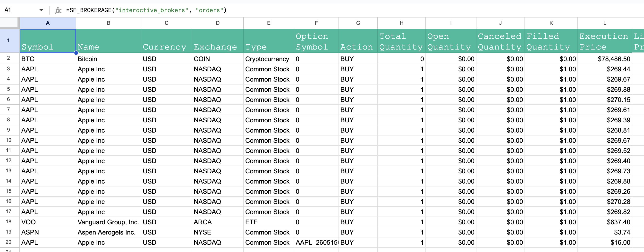
Task: Click the ARCA exchange cell
Action: [218, 222]
